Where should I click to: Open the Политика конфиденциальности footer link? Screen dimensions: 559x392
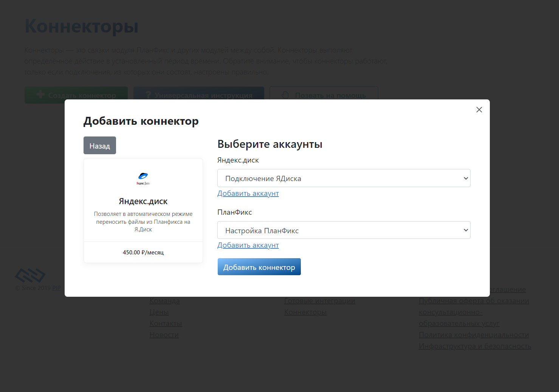point(474,335)
